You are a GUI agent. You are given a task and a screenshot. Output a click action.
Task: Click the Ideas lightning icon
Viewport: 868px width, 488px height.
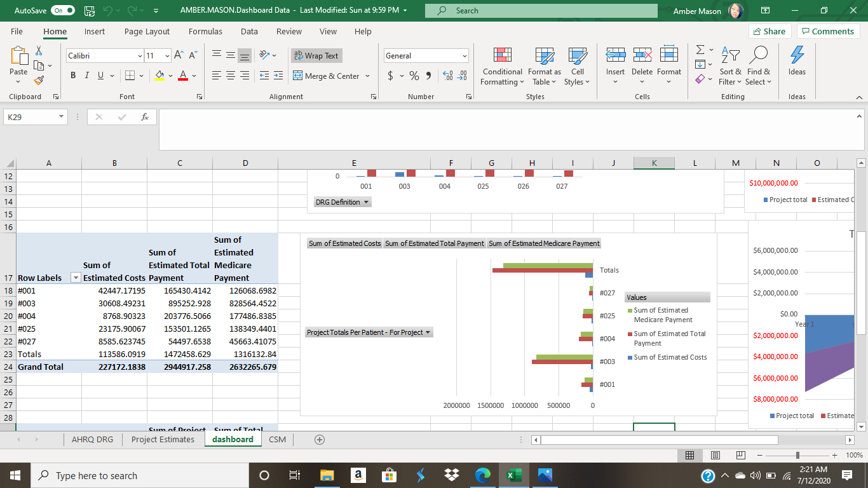797,56
